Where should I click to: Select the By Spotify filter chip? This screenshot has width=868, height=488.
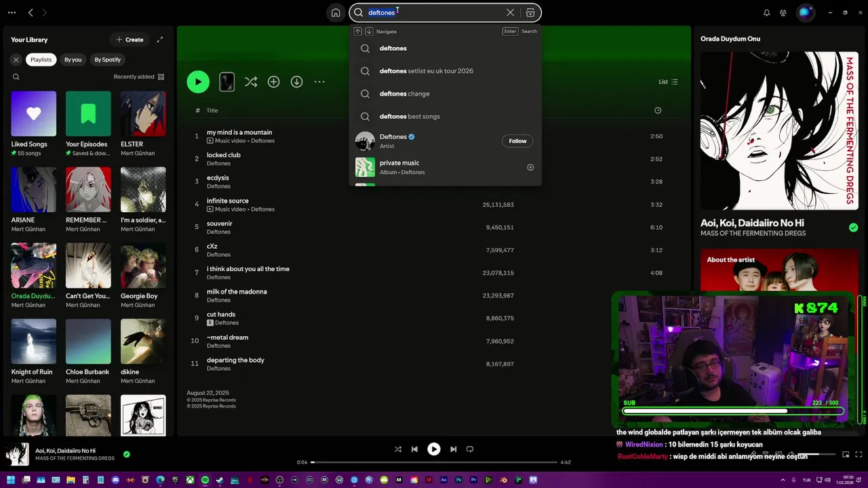tap(107, 60)
